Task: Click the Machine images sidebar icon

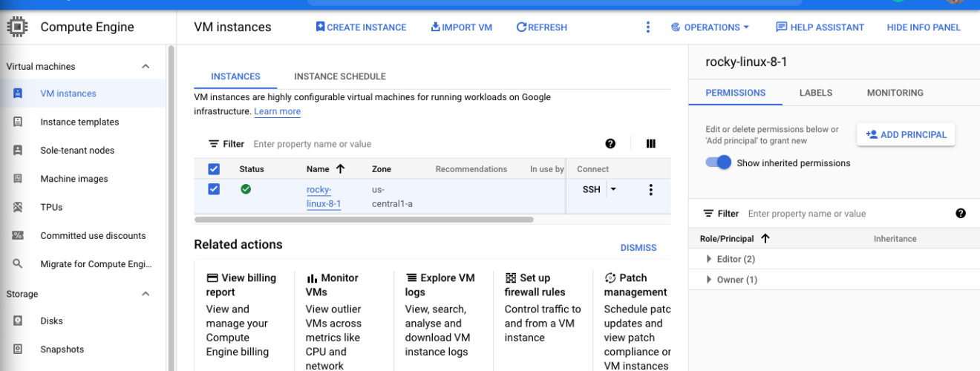Action: coord(18,179)
